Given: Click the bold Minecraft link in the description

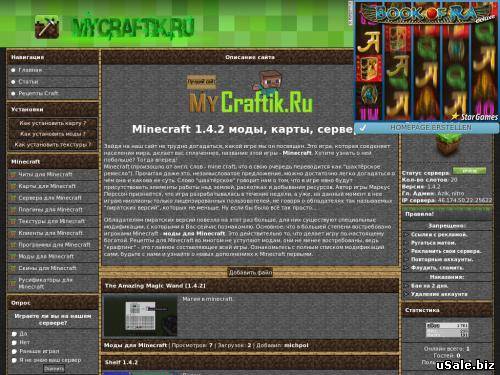Looking at the screenshot, I should 297,153.
